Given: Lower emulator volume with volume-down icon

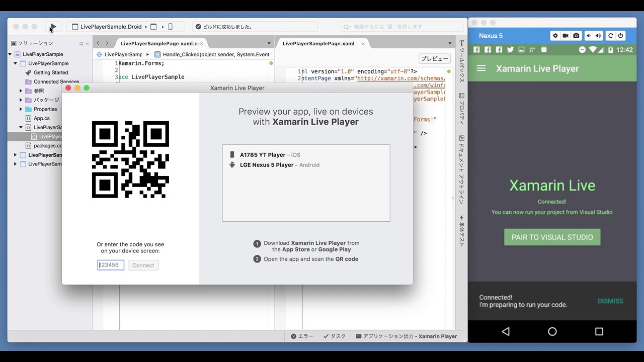Looking at the screenshot, I should [588, 36].
